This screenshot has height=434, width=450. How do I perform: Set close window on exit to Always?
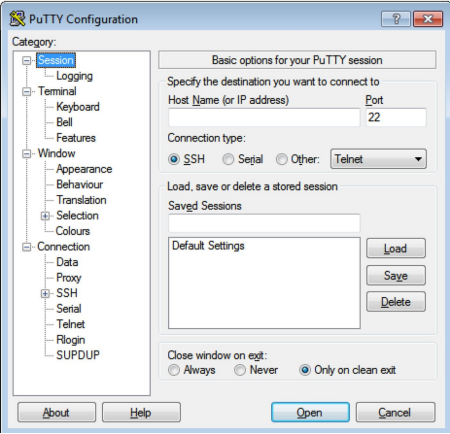pos(174,370)
